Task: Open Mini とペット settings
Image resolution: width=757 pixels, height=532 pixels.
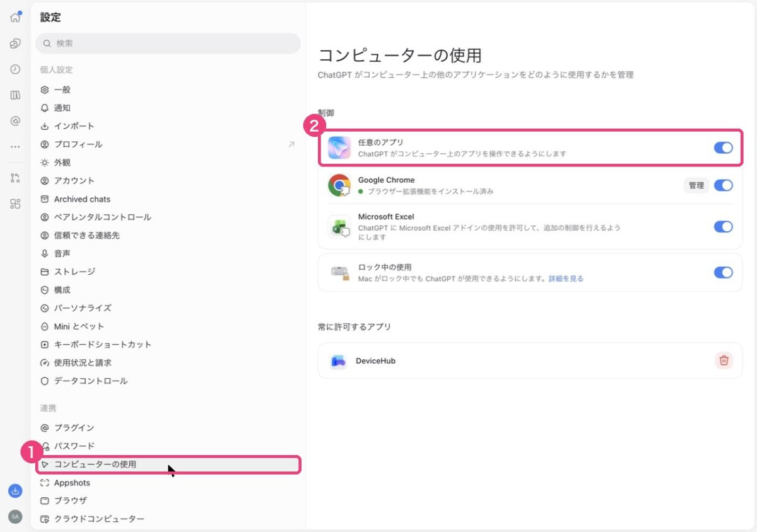Action: point(168,327)
